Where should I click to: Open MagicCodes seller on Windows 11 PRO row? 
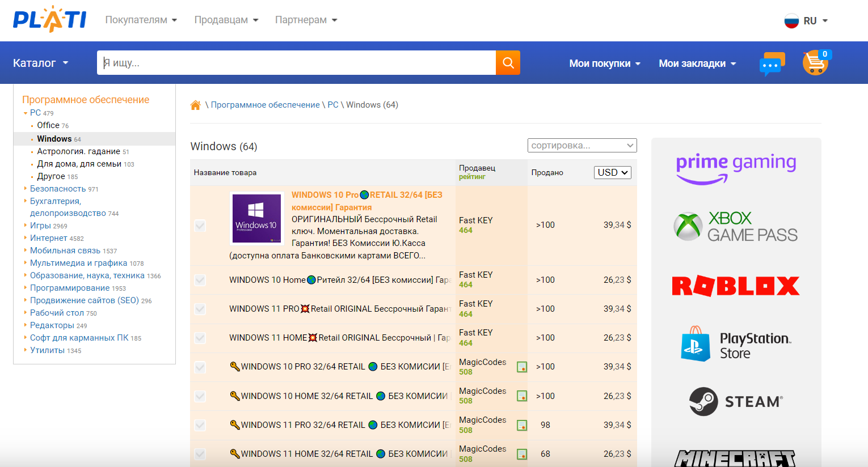click(482, 420)
